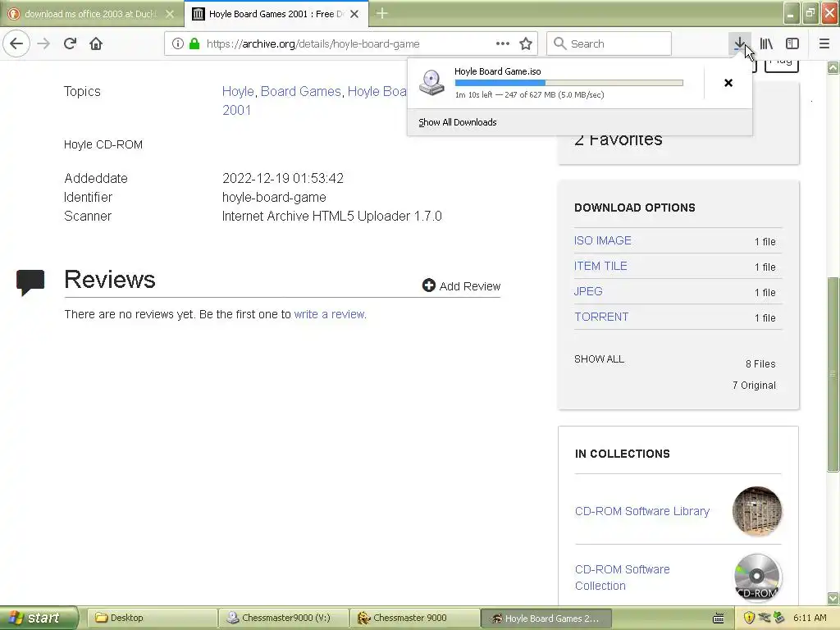
Task: Click the downloads arrow toolbar button
Action: point(739,43)
